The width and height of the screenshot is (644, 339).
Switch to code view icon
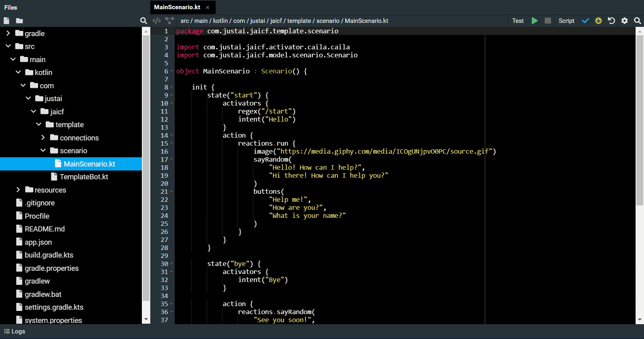pyautogui.click(x=157, y=20)
